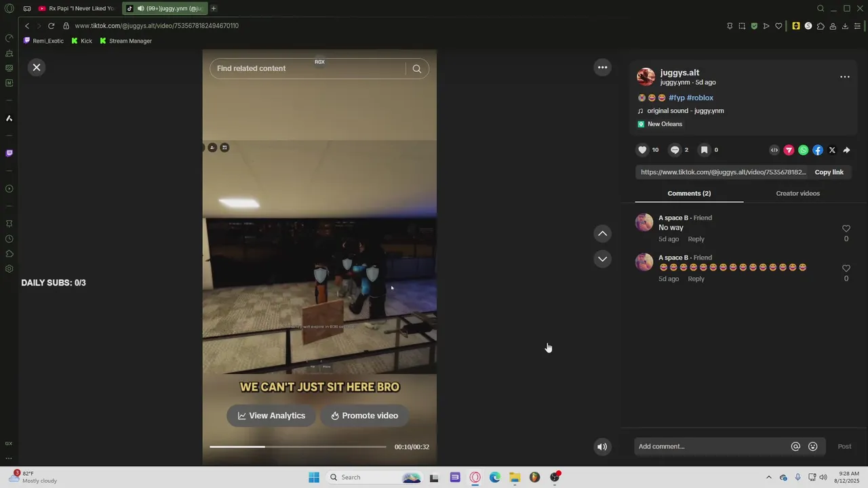The height and width of the screenshot is (488, 868).
Task: Like the juggys.alt video with the heart
Action: point(642,150)
